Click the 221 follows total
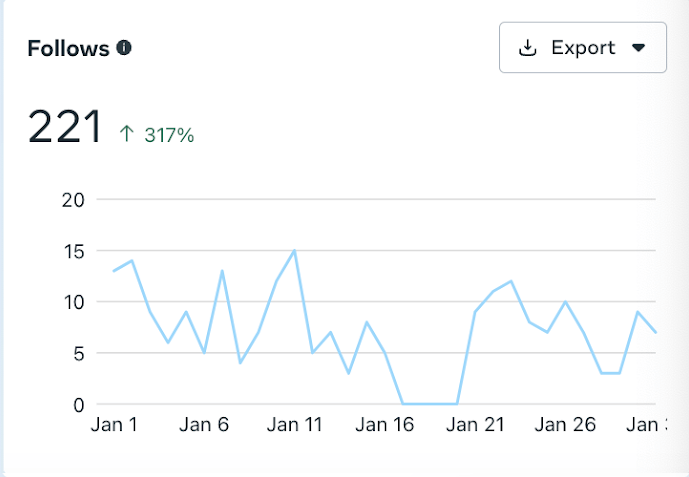 pos(65,128)
